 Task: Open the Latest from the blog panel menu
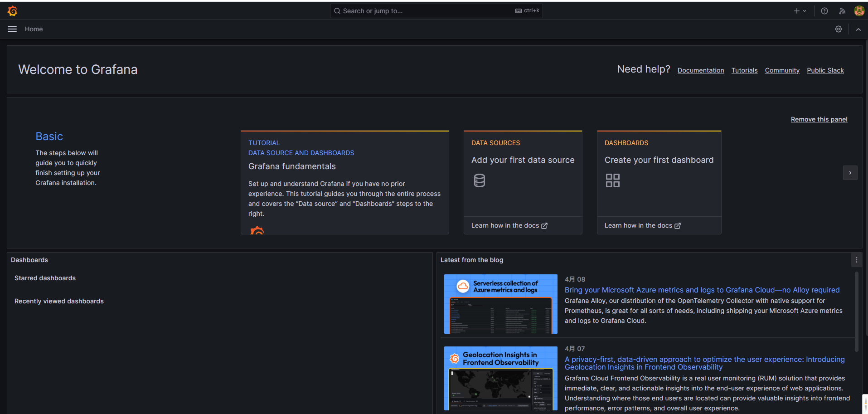tap(856, 260)
